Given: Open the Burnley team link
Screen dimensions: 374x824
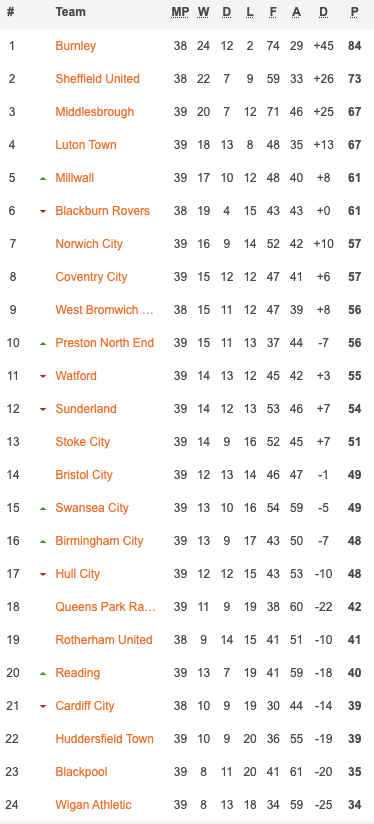Looking at the screenshot, I should [x=76, y=46].
